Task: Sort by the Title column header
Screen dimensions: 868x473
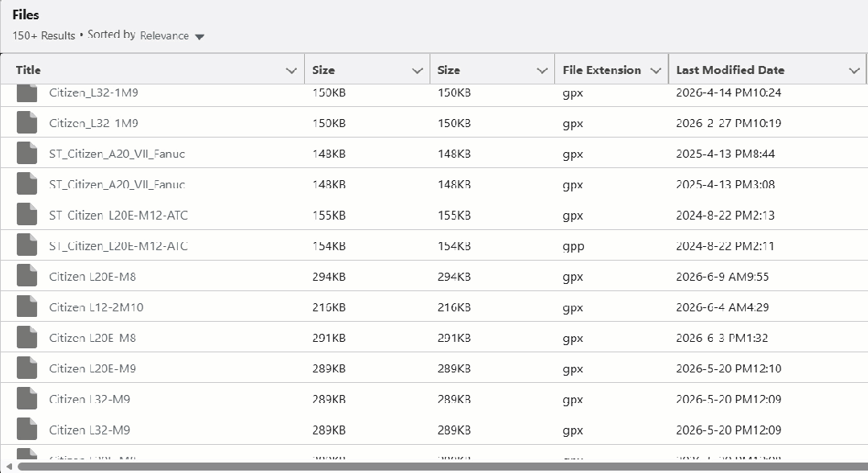Action: 28,70
